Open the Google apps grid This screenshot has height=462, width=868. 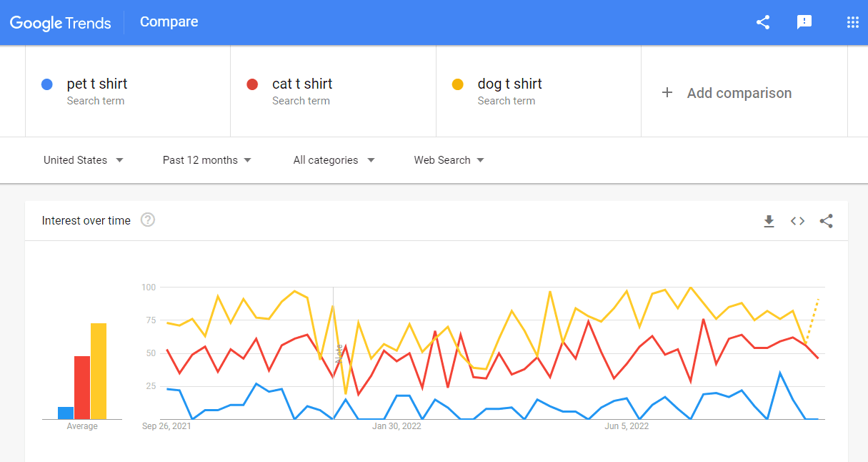click(x=852, y=22)
